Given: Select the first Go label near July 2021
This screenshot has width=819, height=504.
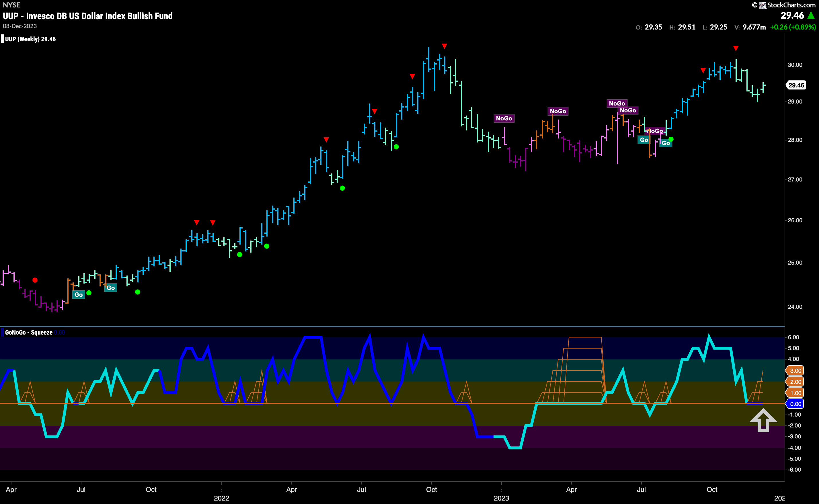Looking at the screenshot, I should [78, 295].
